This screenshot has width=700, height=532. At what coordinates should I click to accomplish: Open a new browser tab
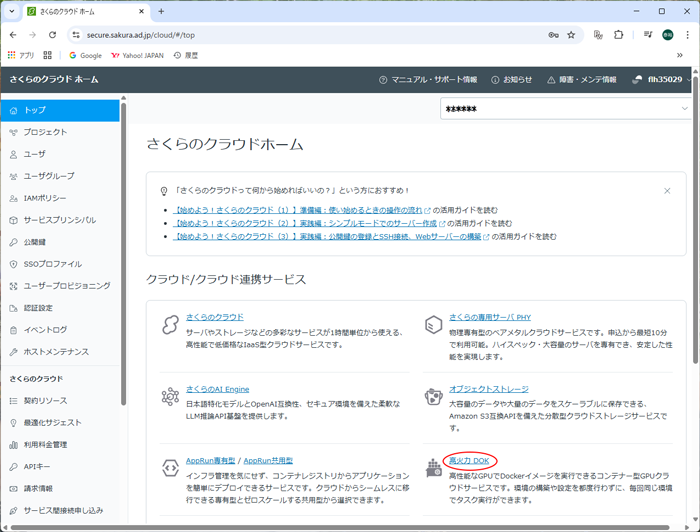161,12
